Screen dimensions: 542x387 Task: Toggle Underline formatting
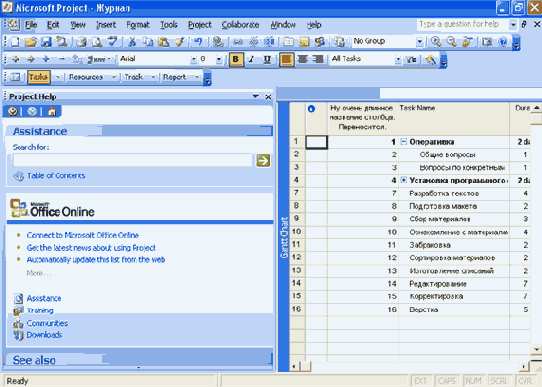[x=267, y=59]
